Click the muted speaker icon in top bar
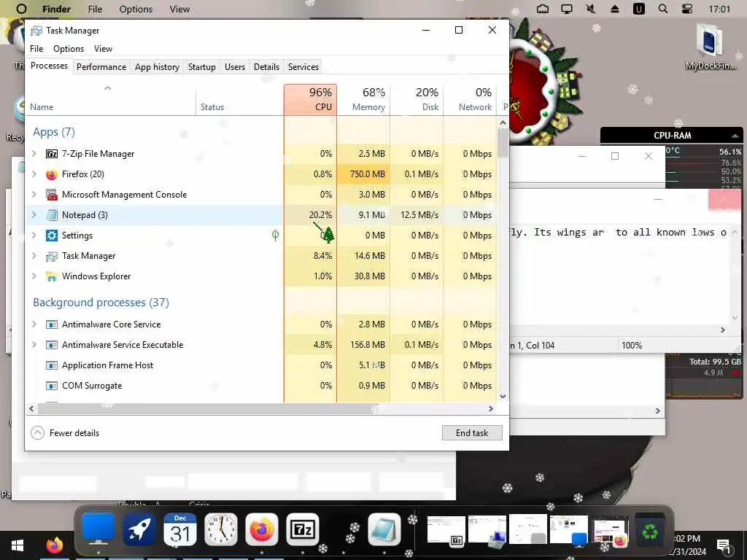Screen dimensions: 747x560 click(591, 9)
